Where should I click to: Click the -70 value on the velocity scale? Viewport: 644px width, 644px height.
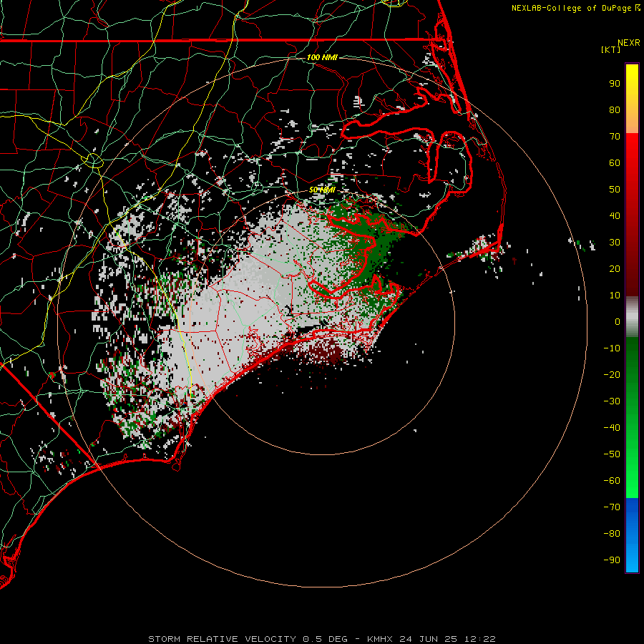(612, 507)
